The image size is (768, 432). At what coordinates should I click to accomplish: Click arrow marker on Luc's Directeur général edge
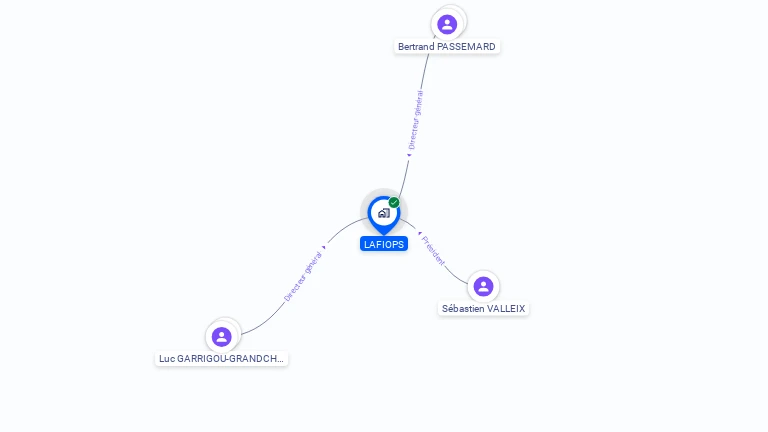point(324,247)
